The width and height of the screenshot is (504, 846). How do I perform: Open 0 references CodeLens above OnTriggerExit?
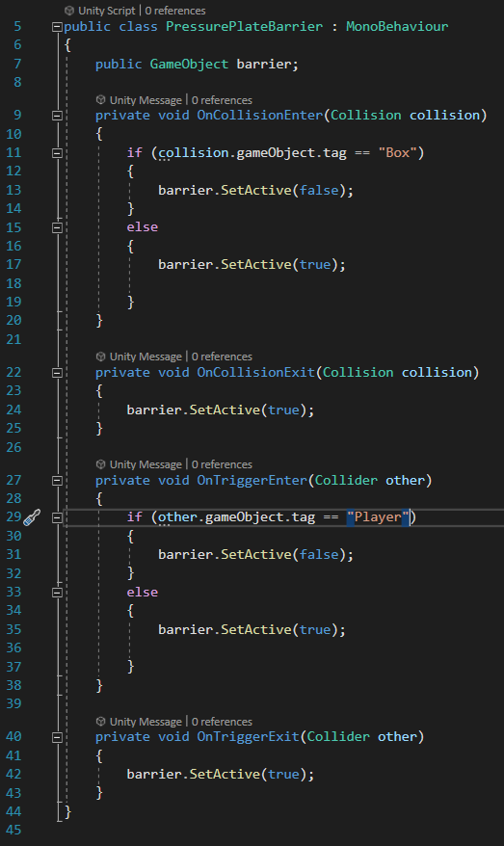coord(222,722)
